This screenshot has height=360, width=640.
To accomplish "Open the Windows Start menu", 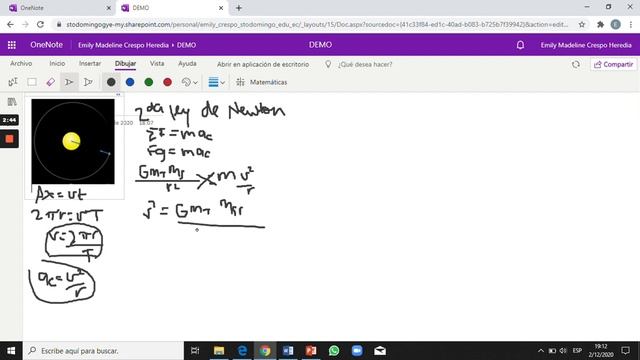I will click(x=11, y=351).
